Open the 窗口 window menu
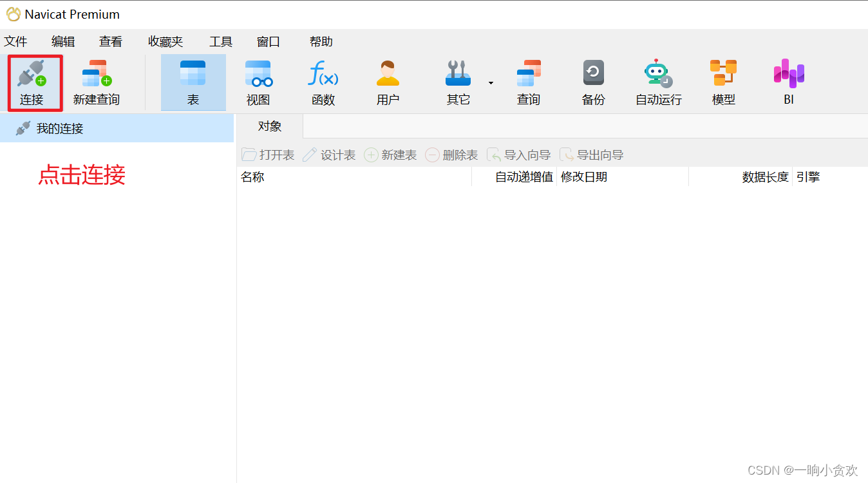 [x=269, y=42]
